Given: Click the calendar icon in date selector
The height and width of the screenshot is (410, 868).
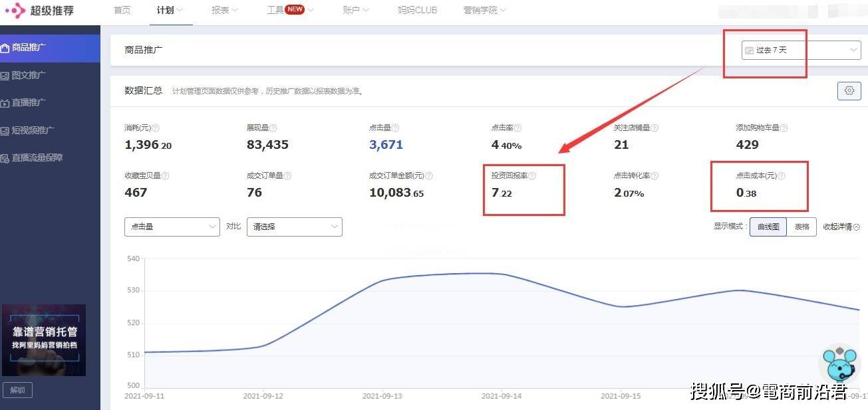Looking at the screenshot, I should [x=750, y=51].
